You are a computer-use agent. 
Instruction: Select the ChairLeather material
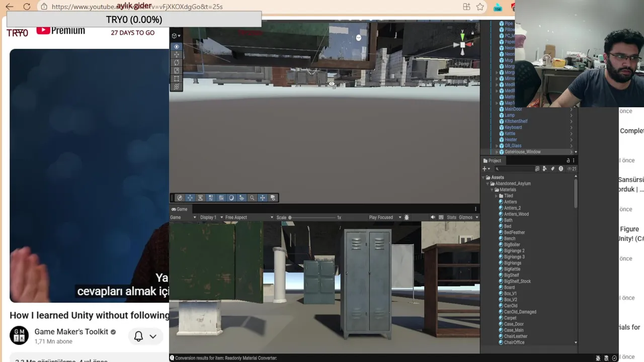(516, 336)
